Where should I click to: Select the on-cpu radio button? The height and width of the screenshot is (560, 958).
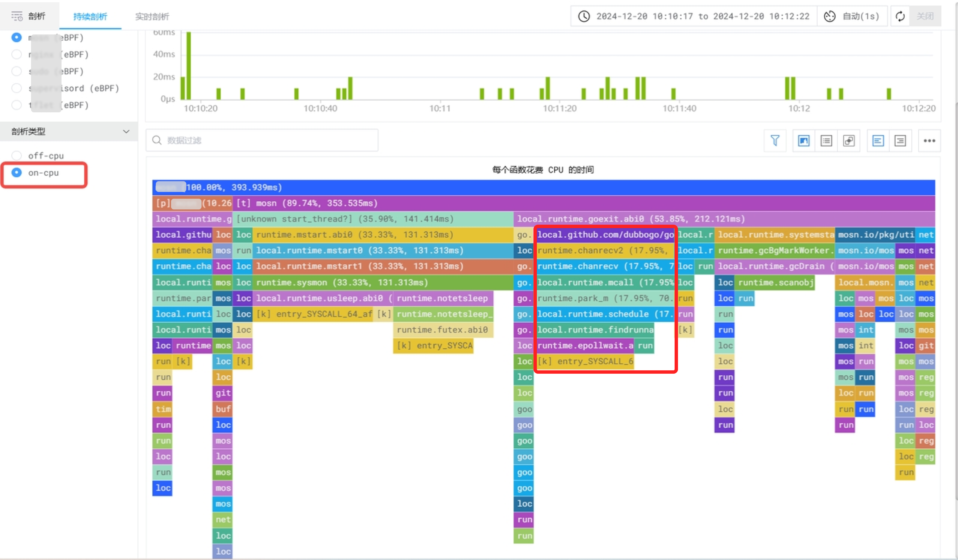[17, 172]
